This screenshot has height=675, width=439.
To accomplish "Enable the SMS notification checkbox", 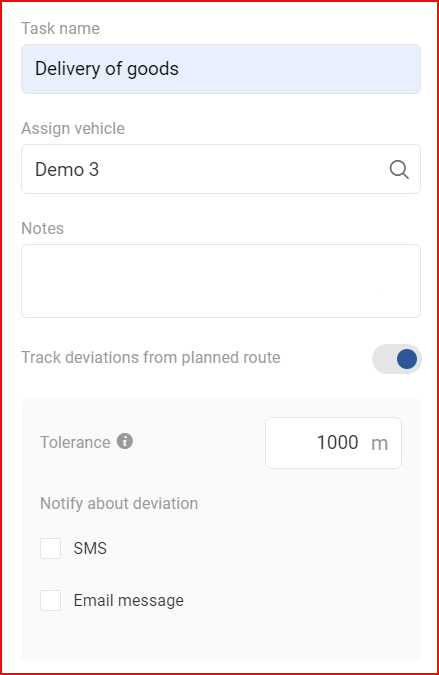I will [50, 548].
